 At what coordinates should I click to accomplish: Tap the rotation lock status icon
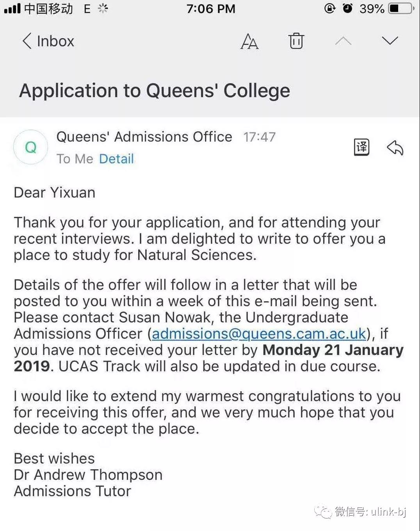point(330,8)
